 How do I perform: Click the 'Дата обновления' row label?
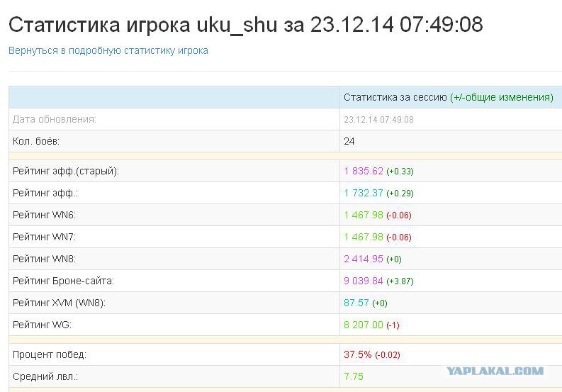tap(55, 119)
